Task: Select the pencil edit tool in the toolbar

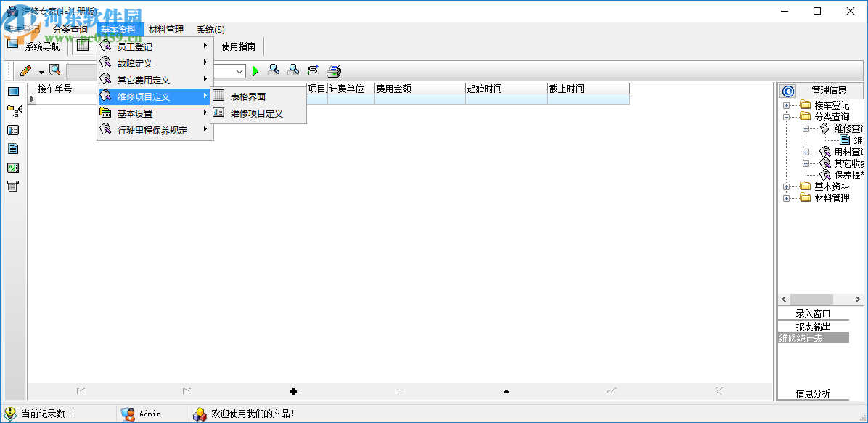Action: point(25,70)
